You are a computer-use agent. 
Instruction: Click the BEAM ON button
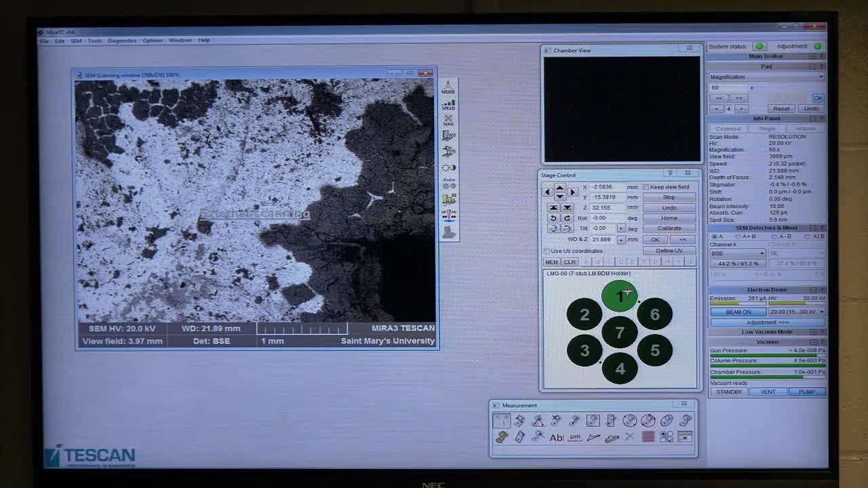tap(738, 312)
